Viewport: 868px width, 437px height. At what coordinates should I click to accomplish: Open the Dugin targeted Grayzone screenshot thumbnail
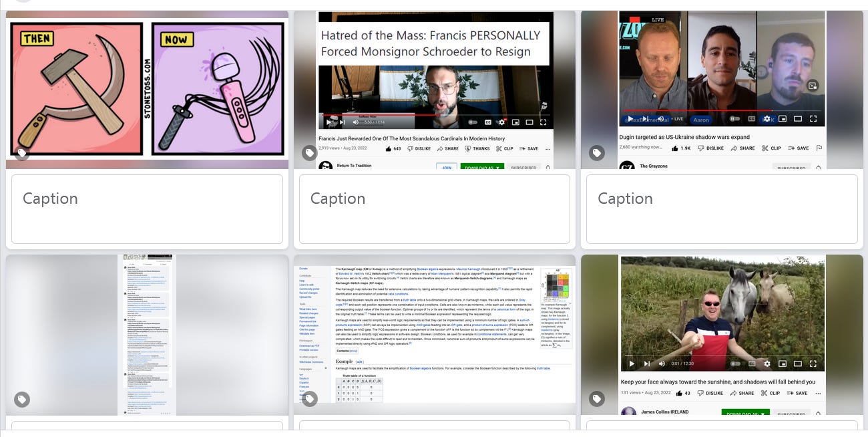722,90
